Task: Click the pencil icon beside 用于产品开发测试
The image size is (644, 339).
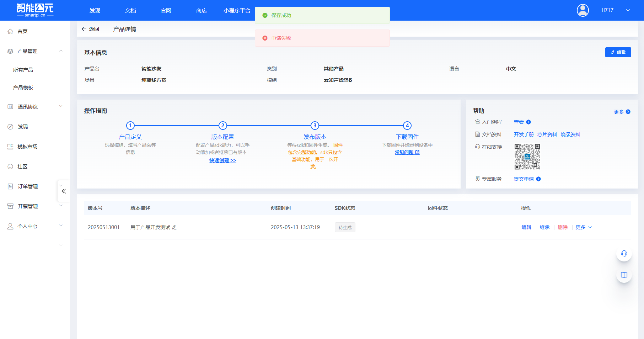Action: 174,227
